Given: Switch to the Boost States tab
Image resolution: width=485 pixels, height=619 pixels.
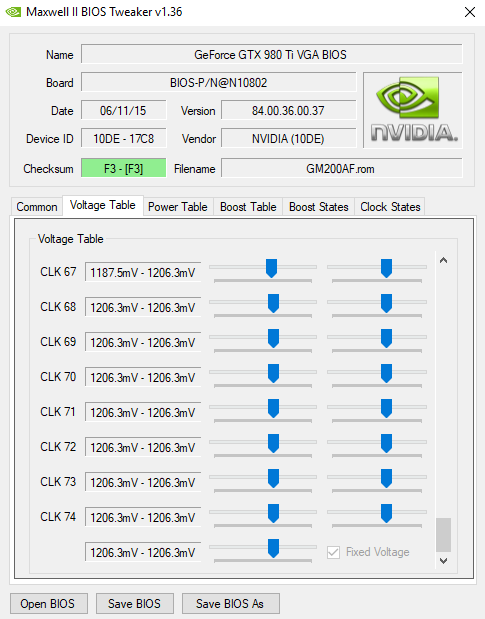Looking at the screenshot, I should (318, 206).
